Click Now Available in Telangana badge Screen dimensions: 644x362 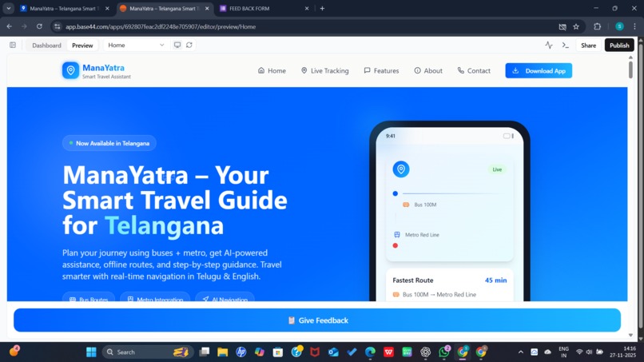[109, 143]
